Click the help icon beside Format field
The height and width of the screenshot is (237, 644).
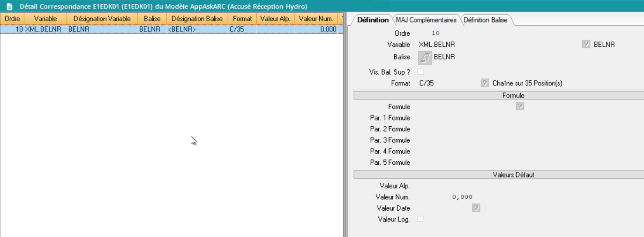tap(485, 83)
